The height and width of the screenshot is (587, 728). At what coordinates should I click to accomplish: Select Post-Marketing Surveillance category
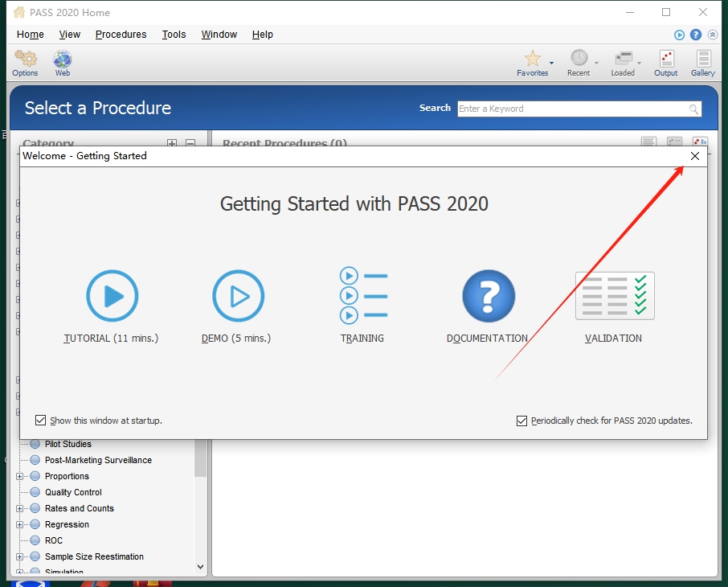pos(98,460)
